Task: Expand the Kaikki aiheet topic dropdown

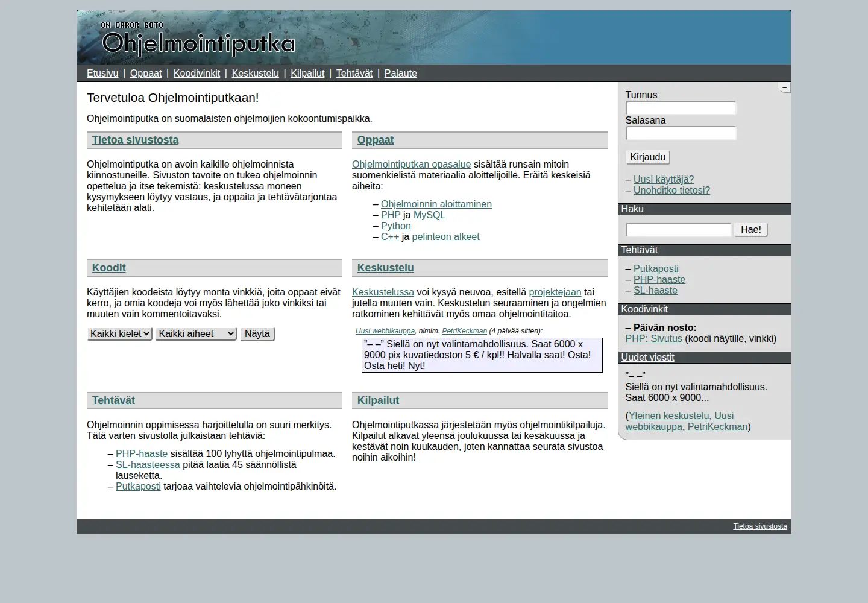Action: (x=196, y=334)
